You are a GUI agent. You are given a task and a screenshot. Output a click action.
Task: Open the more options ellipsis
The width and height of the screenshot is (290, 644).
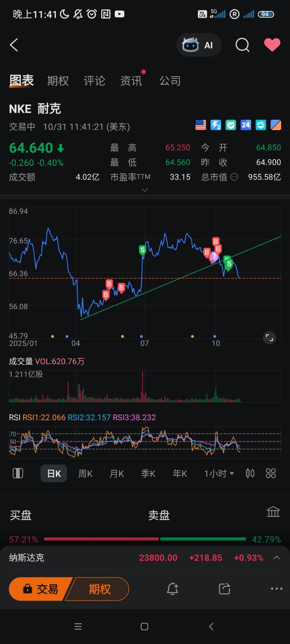pos(276,589)
